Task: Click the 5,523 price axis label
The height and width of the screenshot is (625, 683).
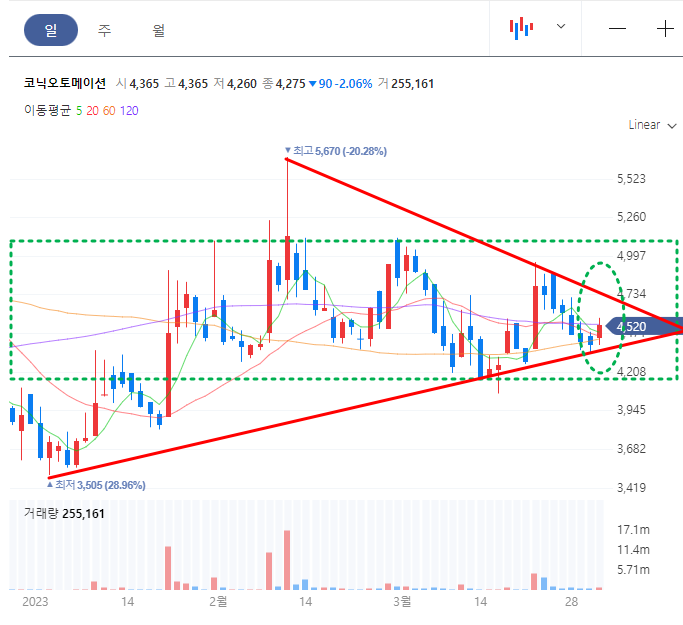Action: (x=631, y=179)
